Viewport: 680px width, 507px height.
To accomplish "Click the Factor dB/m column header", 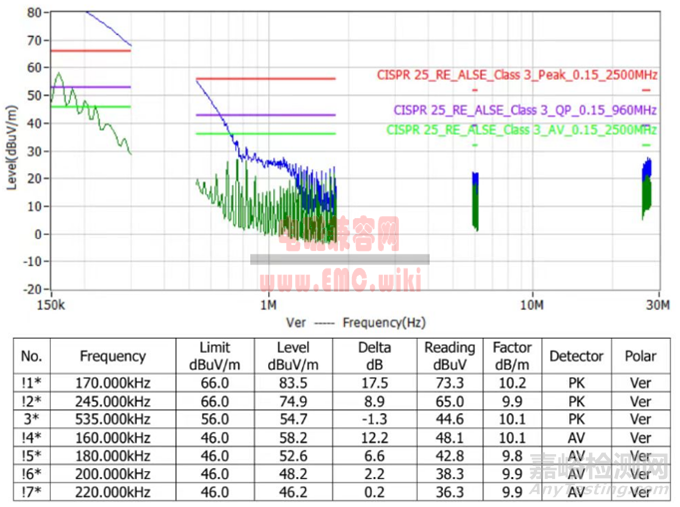I will click(x=512, y=356).
